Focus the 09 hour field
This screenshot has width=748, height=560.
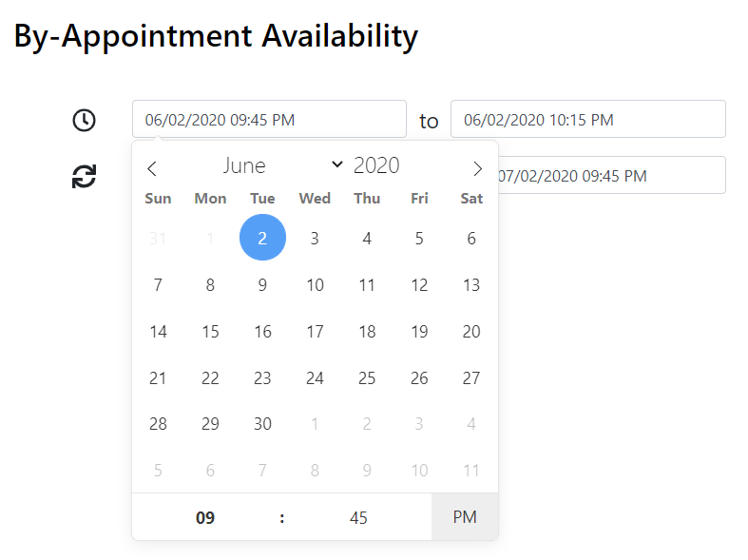tap(205, 518)
